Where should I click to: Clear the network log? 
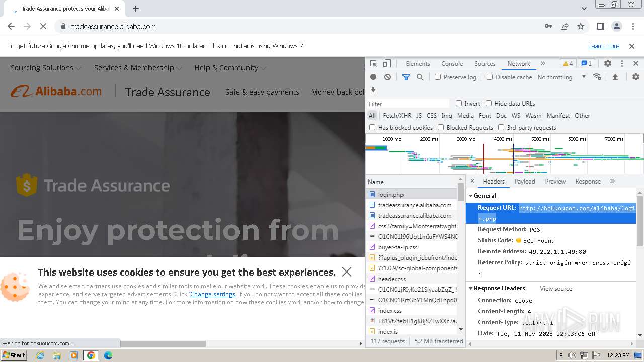tap(387, 77)
